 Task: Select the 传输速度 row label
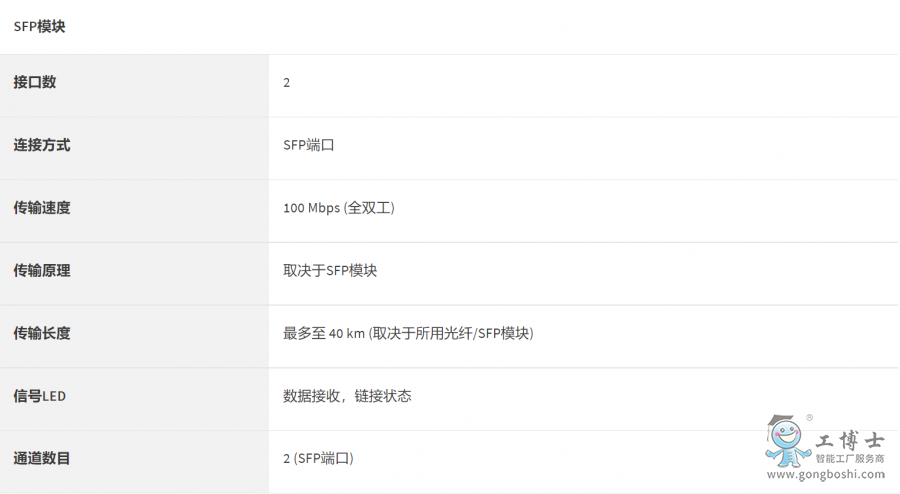pos(42,208)
